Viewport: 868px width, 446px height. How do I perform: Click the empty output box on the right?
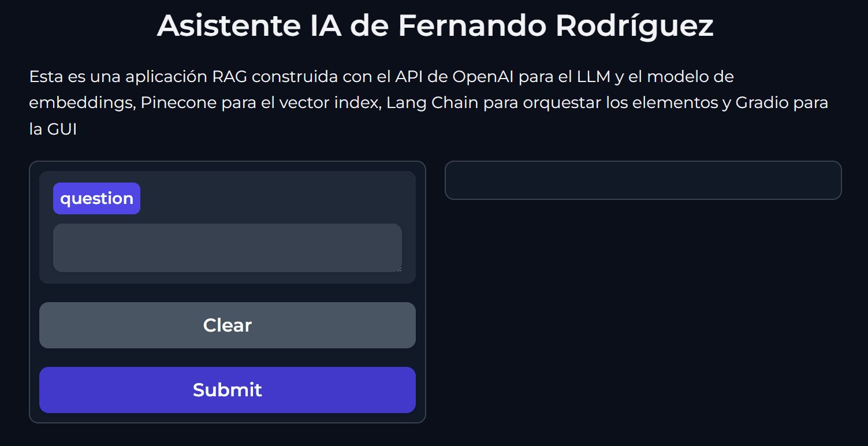(643, 180)
